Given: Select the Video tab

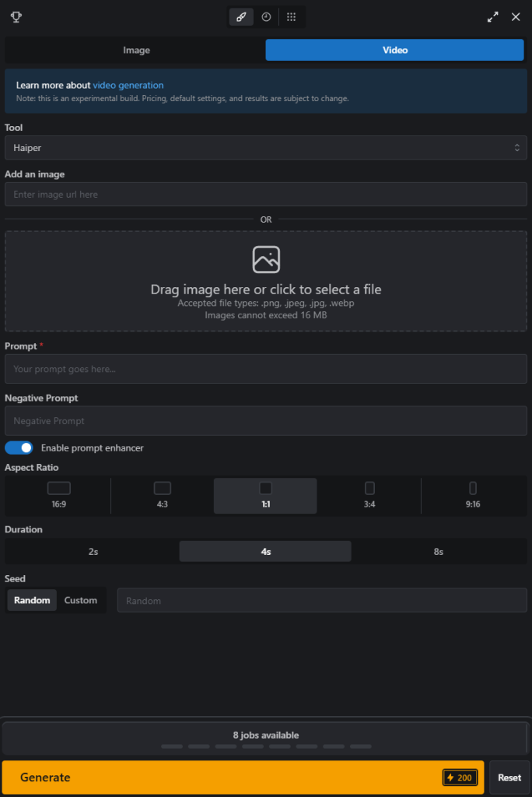Looking at the screenshot, I should [395, 49].
